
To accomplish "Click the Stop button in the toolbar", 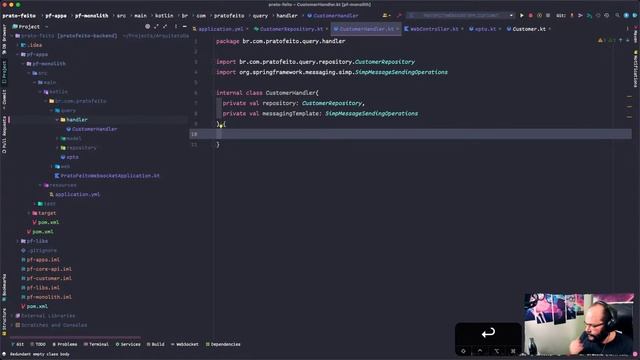I will click(x=548, y=16).
